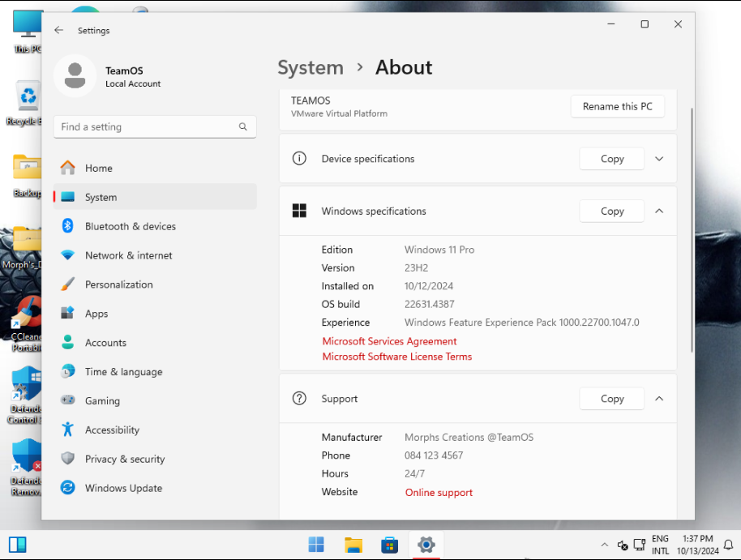741x560 pixels.
Task: Click the search magnifier in Find a setting
Action: [x=243, y=126]
